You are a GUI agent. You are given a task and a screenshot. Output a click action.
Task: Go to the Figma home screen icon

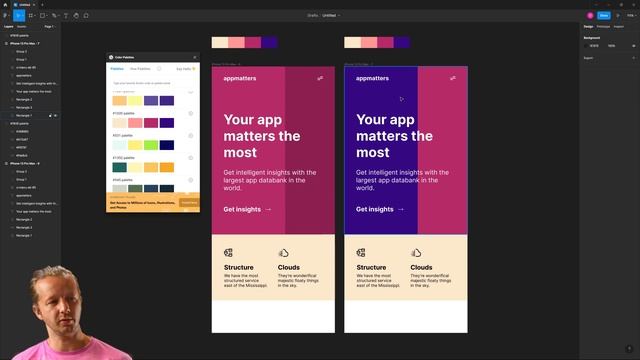(x=5, y=5)
